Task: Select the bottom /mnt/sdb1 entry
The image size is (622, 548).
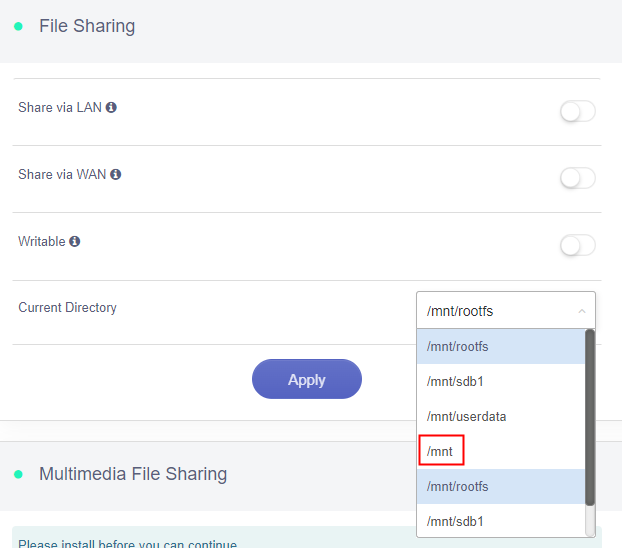Action: click(x=499, y=521)
